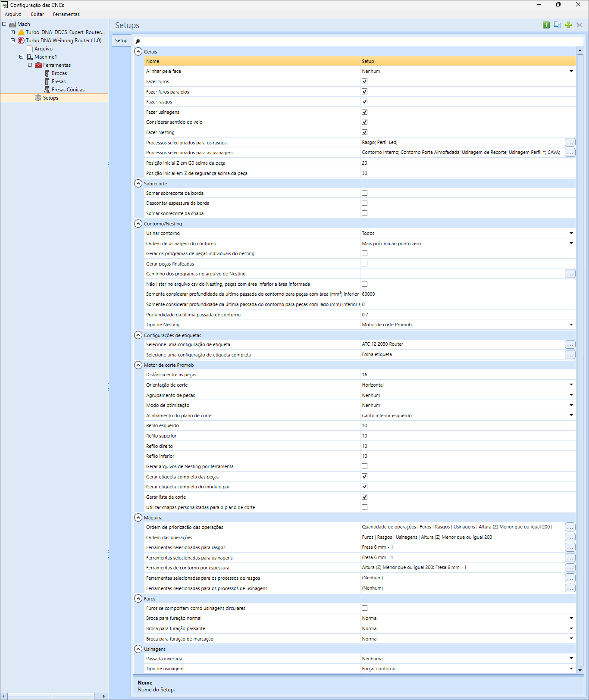
Task: Select the Arquivo page icon in tree
Action: (30, 49)
